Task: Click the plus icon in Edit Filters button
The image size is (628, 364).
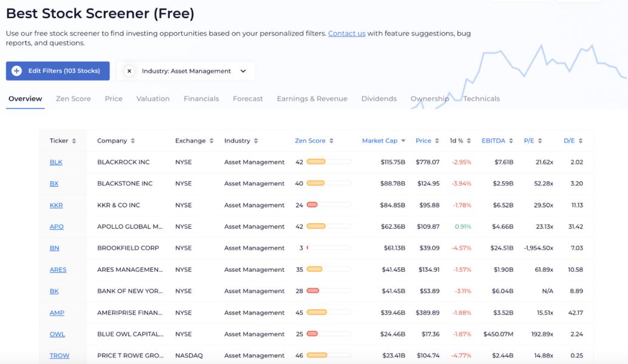Action: tap(16, 71)
